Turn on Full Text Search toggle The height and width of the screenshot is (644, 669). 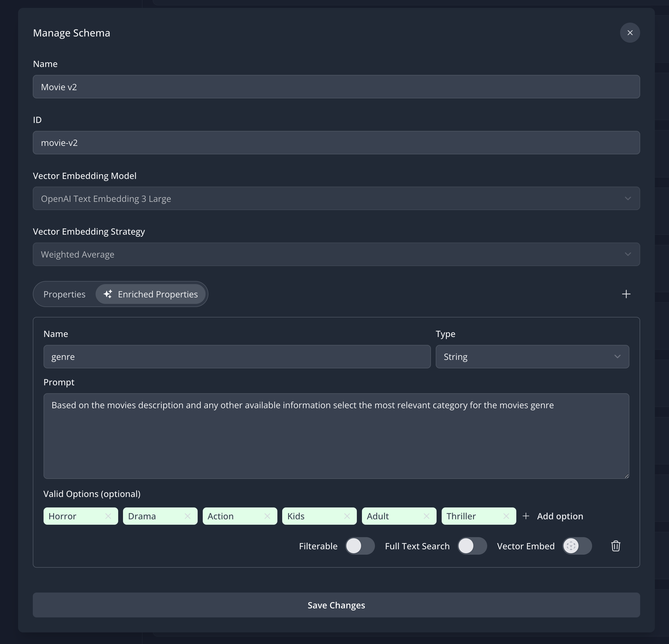tap(472, 546)
